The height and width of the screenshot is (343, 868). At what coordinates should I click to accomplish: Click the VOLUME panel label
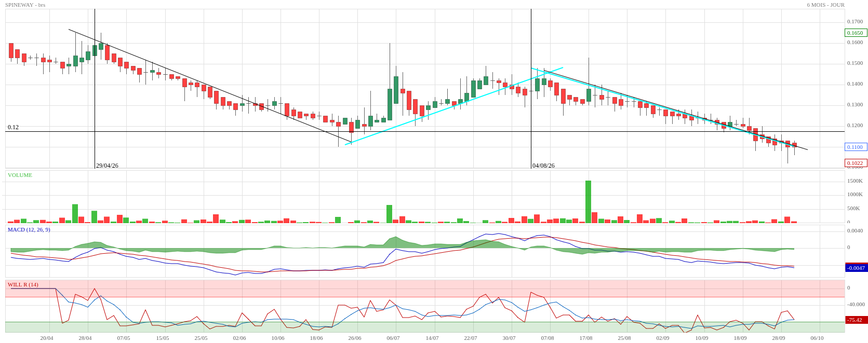coord(20,175)
